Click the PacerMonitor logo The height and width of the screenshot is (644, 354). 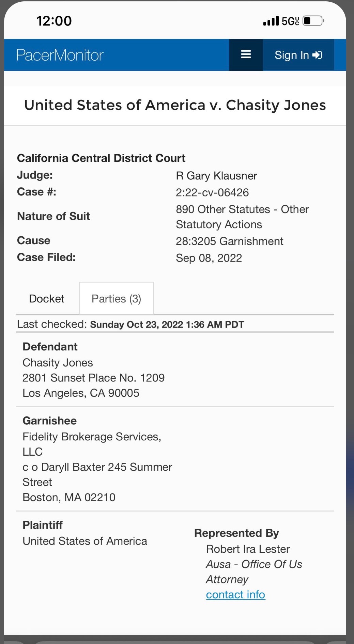(x=60, y=55)
